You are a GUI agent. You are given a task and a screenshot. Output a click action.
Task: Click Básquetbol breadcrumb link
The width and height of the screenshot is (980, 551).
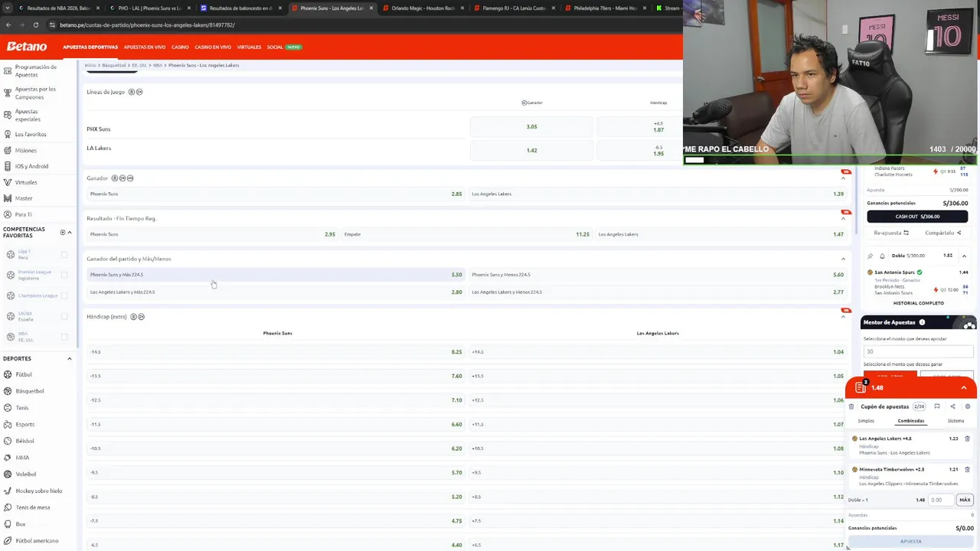(x=113, y=65)
